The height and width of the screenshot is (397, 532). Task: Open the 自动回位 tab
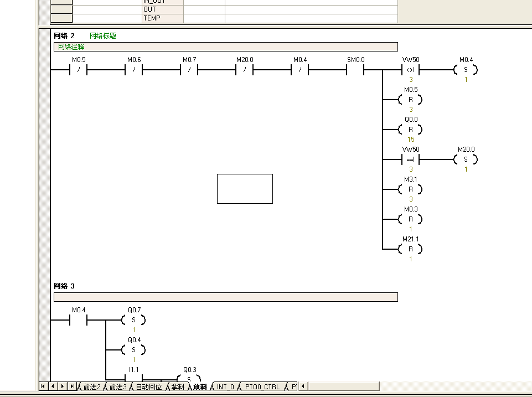148,387
